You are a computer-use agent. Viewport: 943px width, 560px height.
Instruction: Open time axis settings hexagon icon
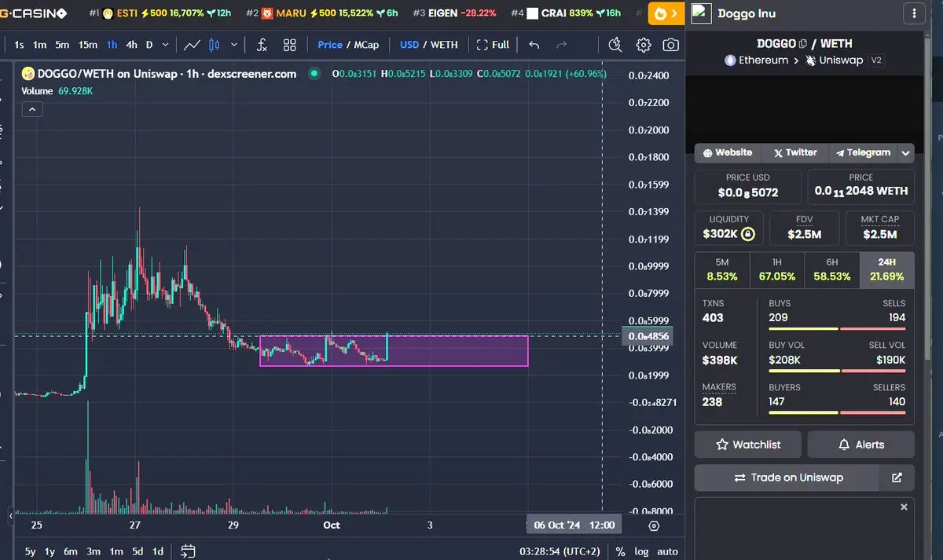pyautogui.click(x=654, y=525)
